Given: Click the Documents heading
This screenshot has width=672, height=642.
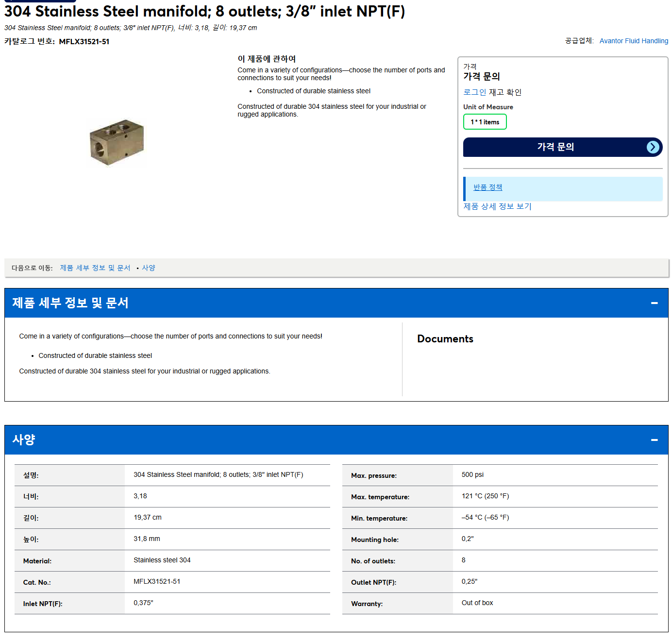Looking at the screenshot, I should 445,339.
